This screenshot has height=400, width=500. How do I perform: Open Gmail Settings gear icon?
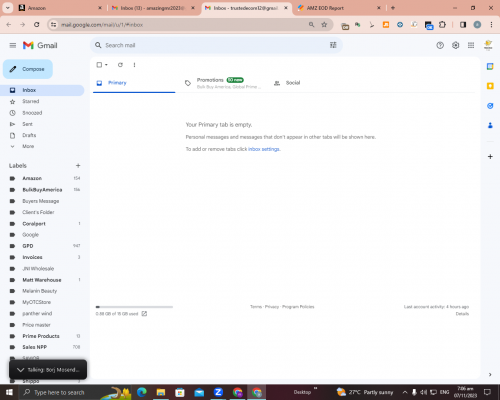[x=455, y=45]
